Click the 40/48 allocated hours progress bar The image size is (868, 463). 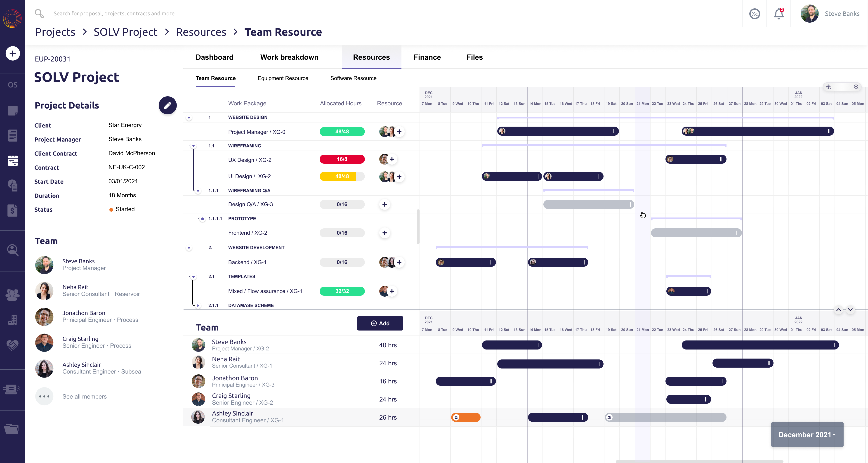pos(342,176)
